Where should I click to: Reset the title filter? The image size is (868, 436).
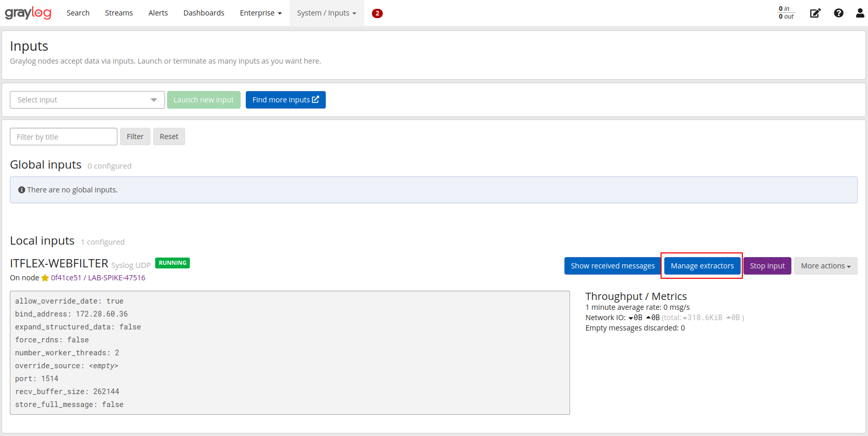pos(169,137)
